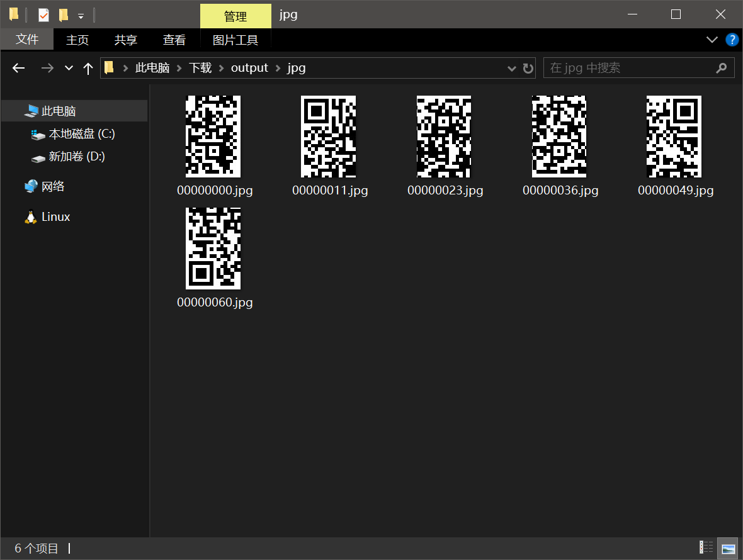Refresh the current jpg folder

(x=528, y=68)
